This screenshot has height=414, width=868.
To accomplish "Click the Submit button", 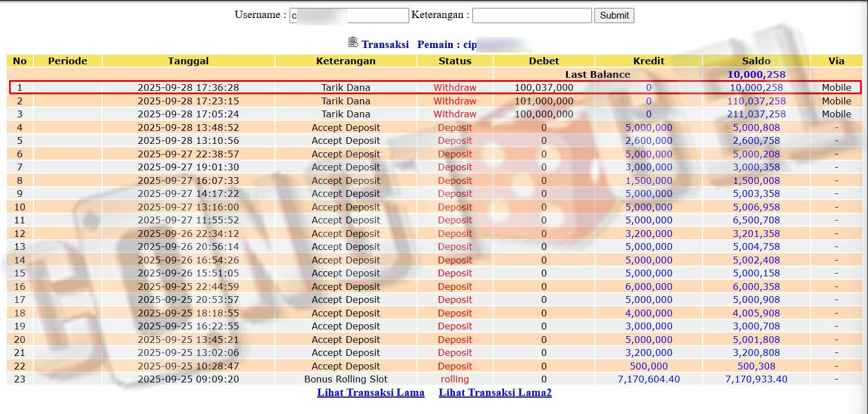I will click(x=614, y=15).
